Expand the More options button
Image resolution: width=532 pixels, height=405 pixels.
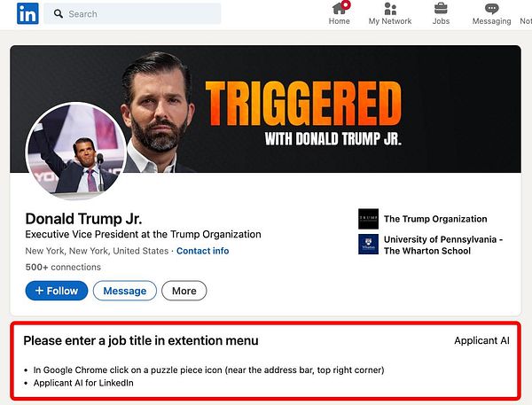click(x=184, y=291)
